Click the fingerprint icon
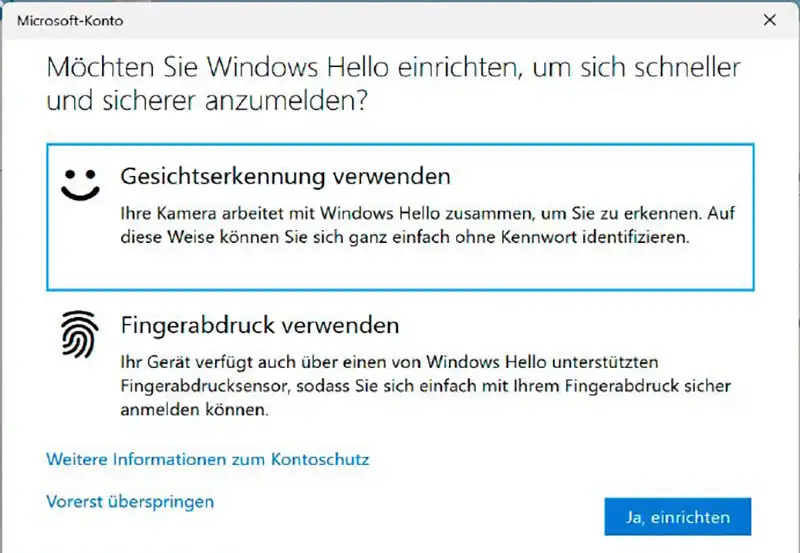This screenshot has height=553, width=800. (80, 334)
